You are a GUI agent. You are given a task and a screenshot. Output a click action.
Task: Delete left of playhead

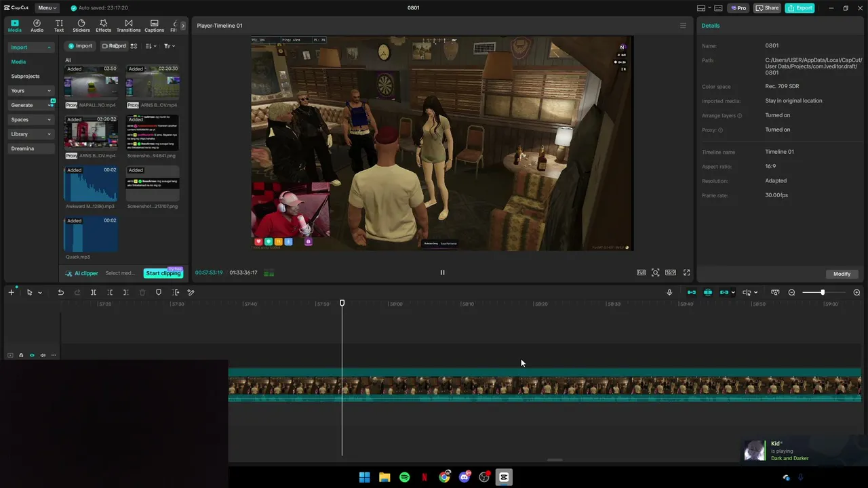click(110, 292)
